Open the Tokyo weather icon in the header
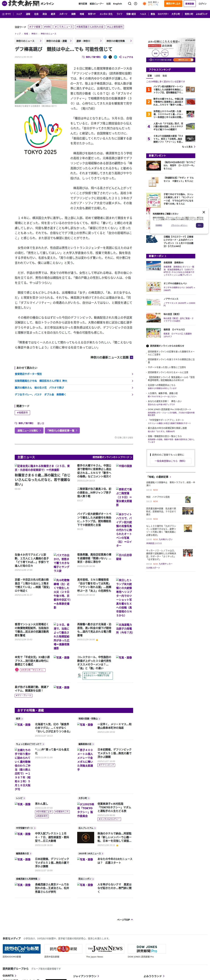Screen dimensions: 210x980 [x=144, y=3]
